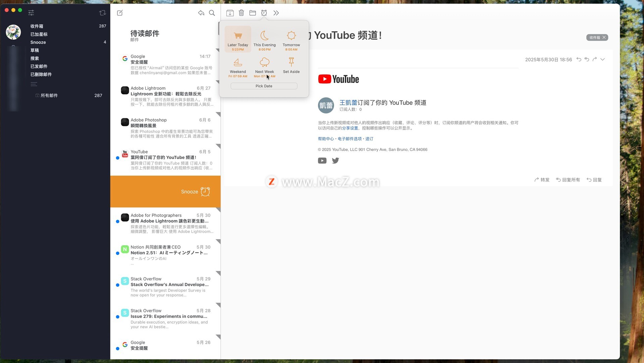
Task: Expand message details chevron near date
Action: pyautogui.click(x=603, y=59)
